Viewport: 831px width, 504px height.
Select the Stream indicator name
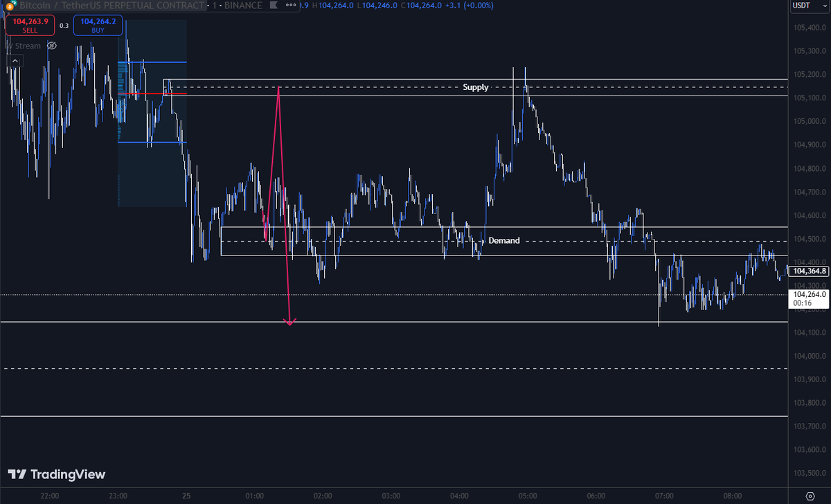pyautogui.click(x=25, y=46)
